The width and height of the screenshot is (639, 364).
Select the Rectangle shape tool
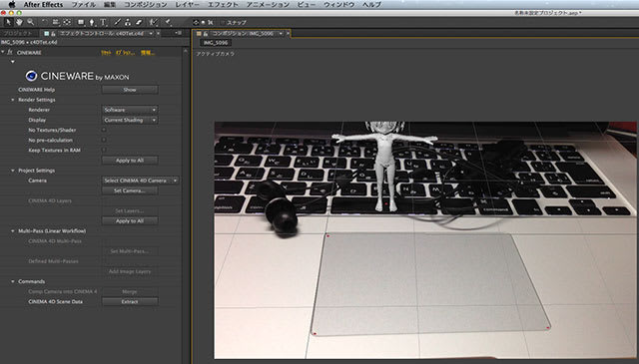pos(81,22)
